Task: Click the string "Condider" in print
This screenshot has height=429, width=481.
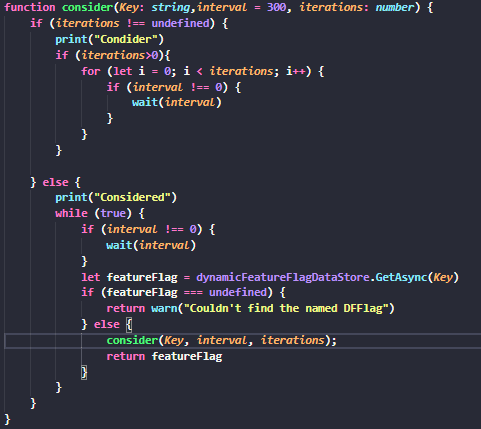Action: point(126,39)
